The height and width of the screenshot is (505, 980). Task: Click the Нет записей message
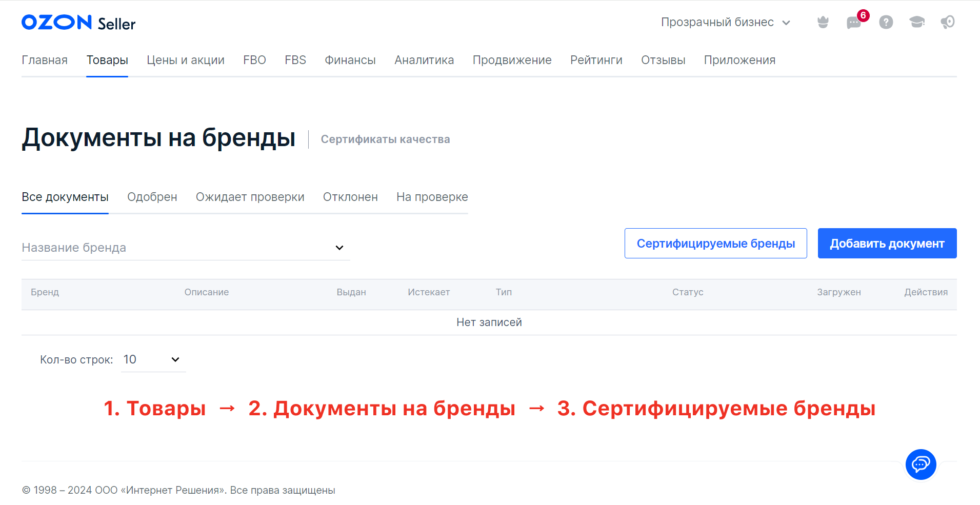(x=489, y=322)
